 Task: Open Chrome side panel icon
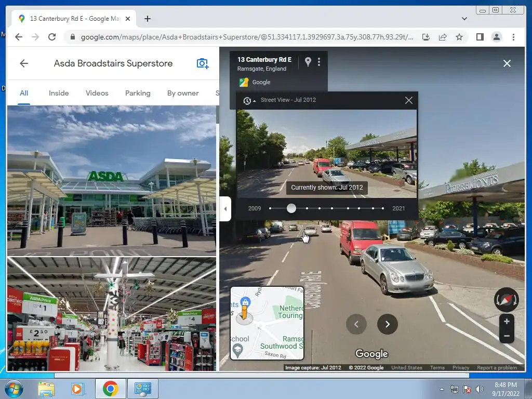[x=480, y=37]
